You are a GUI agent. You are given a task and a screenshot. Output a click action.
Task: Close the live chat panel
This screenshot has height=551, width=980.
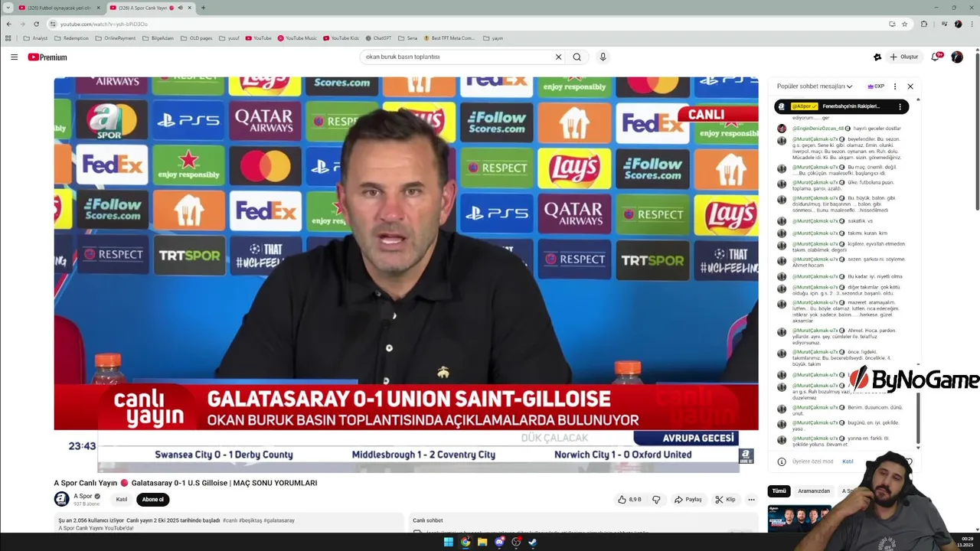[x=910, y=86]
